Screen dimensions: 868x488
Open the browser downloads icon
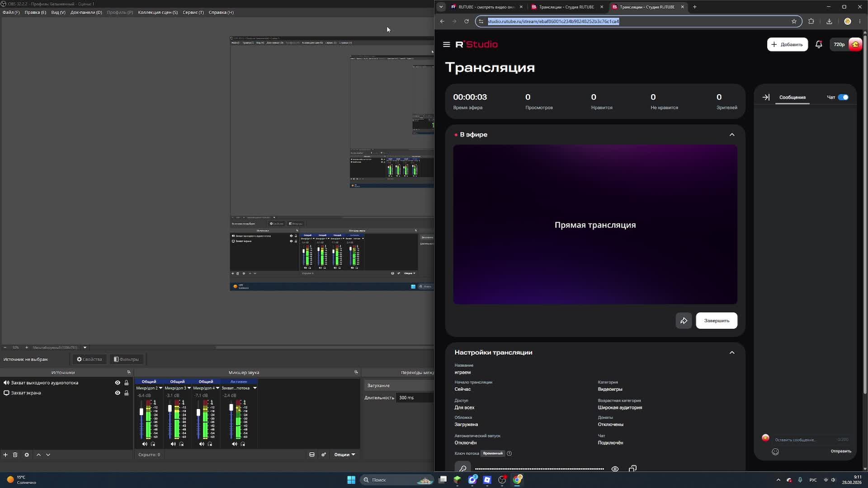point(829,21)
